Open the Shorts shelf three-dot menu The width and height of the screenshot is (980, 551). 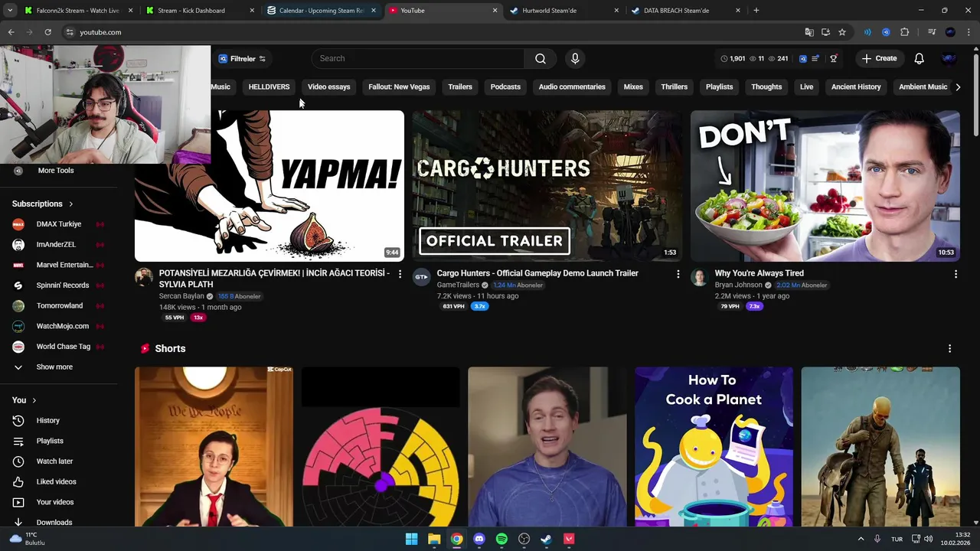(x=949, y=349)
